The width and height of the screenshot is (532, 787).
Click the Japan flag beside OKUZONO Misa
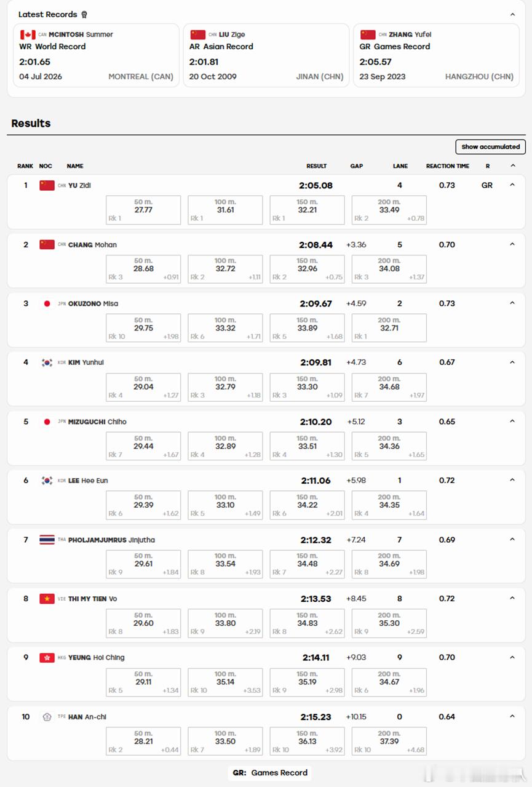click(47, 303)
